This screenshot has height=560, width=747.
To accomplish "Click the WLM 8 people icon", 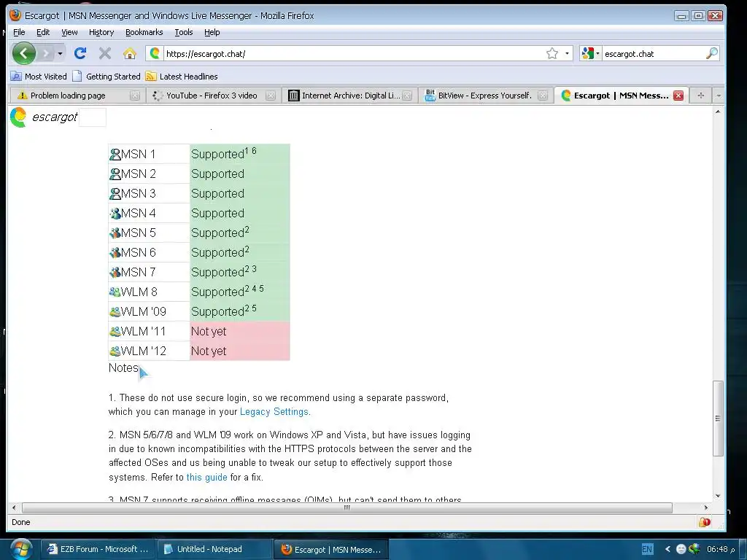I will [x=115, y=292].
